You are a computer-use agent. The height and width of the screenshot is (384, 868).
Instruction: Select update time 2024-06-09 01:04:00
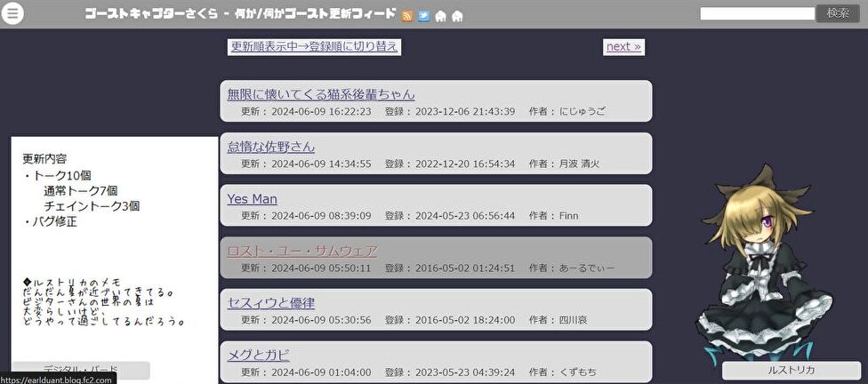321,372
